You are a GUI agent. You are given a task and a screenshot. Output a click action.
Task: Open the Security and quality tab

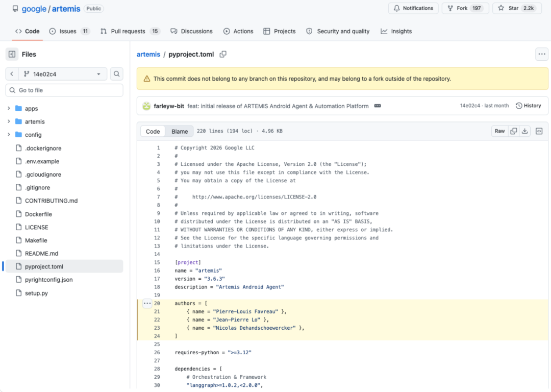(338, 31)
